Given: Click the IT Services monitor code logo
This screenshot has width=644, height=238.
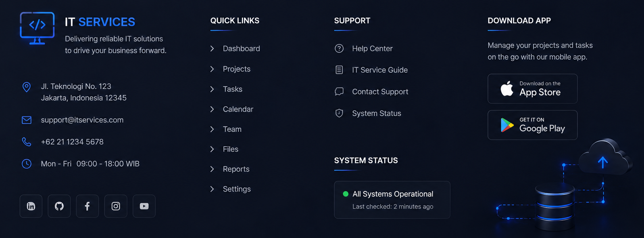Looking at the screenshot, I should pyautogui.click(x=37, y=28).
